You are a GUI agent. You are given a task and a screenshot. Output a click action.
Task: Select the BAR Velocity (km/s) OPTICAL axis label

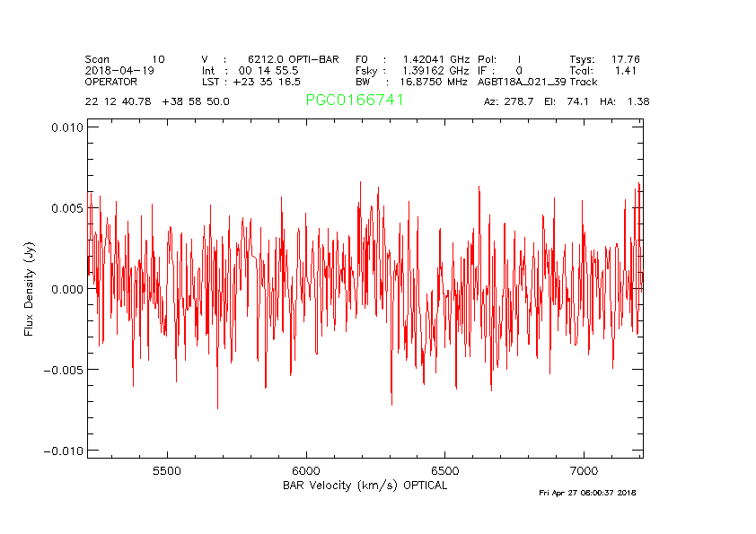(x=364, y=486)
